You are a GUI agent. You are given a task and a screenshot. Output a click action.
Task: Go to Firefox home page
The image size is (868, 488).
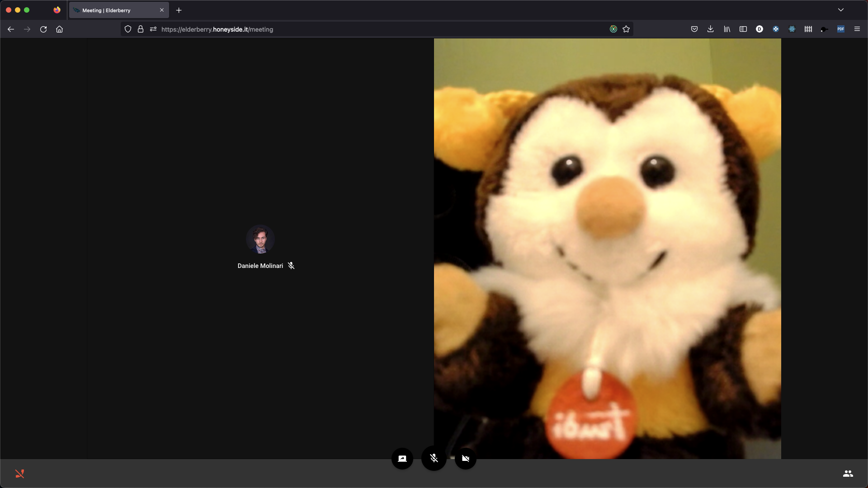click(x=59, y=29)
